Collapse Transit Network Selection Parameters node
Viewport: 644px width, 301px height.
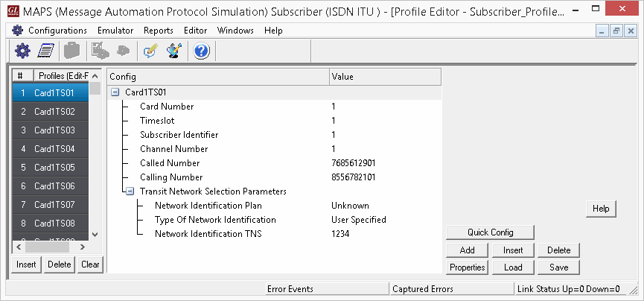point(130,191)
